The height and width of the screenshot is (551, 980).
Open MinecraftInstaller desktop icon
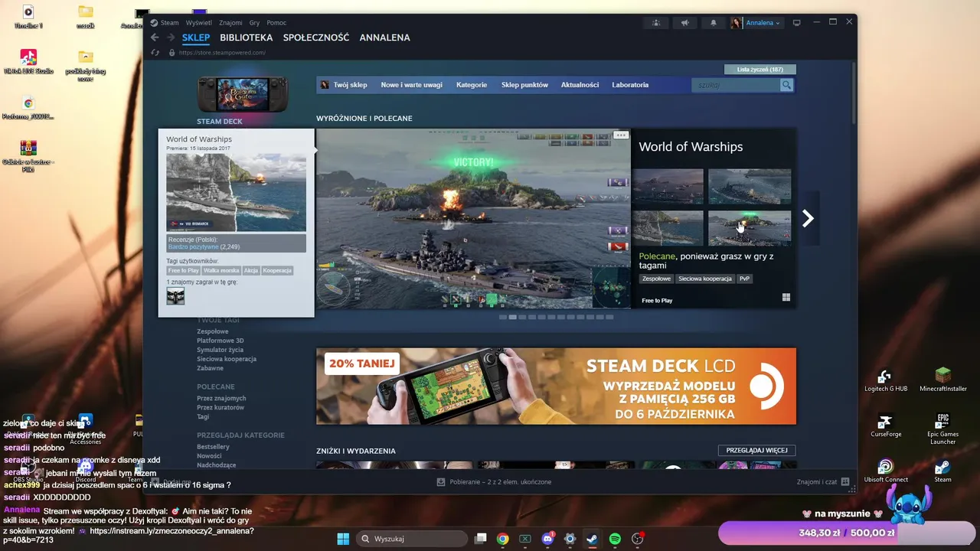[x=943, y=380]
